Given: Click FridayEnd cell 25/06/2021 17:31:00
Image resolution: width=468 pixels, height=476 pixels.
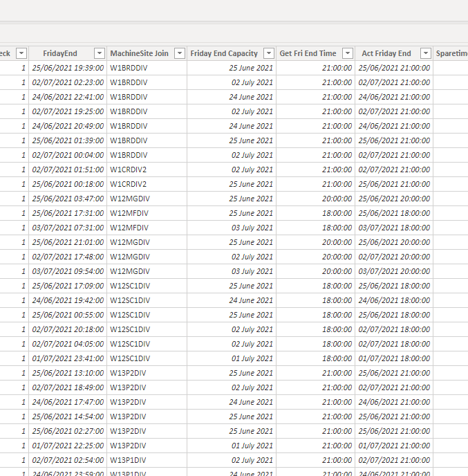Looking at the screenshot, I should [68, 213].
